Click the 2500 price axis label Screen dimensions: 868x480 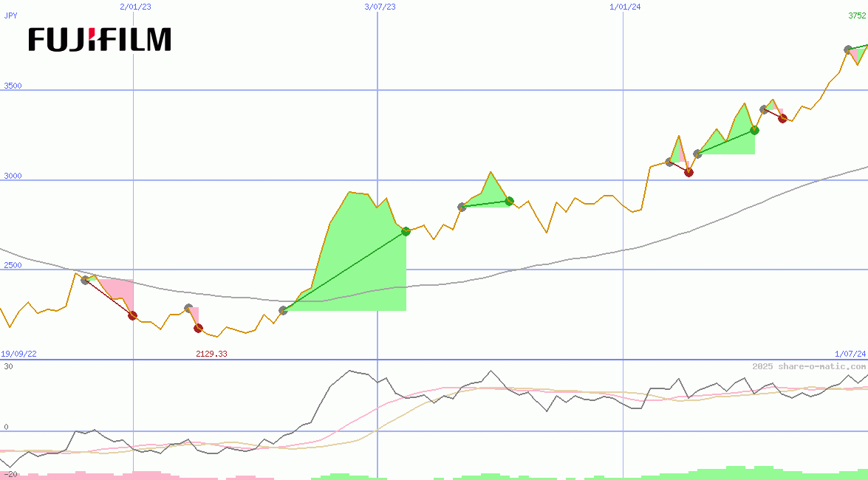click(x=13, y=265)
